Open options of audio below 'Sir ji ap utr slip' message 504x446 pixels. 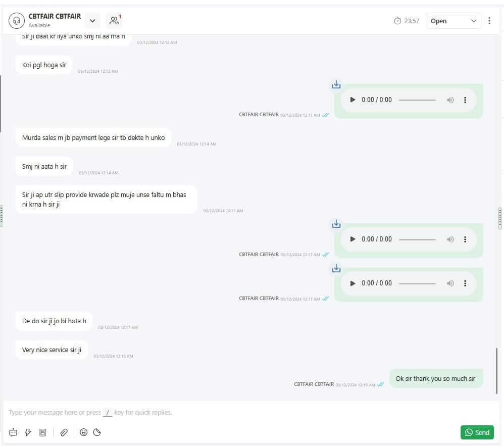[465, 239]
